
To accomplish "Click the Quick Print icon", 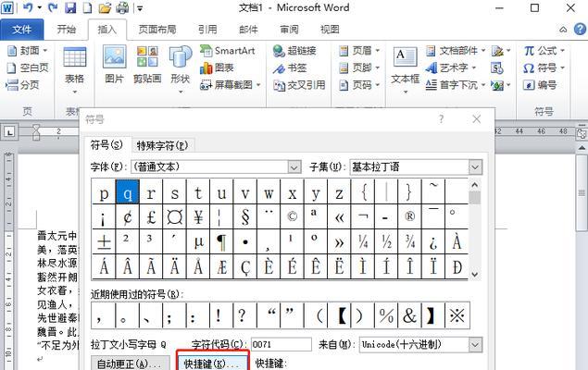I will (x=122, y=7).
